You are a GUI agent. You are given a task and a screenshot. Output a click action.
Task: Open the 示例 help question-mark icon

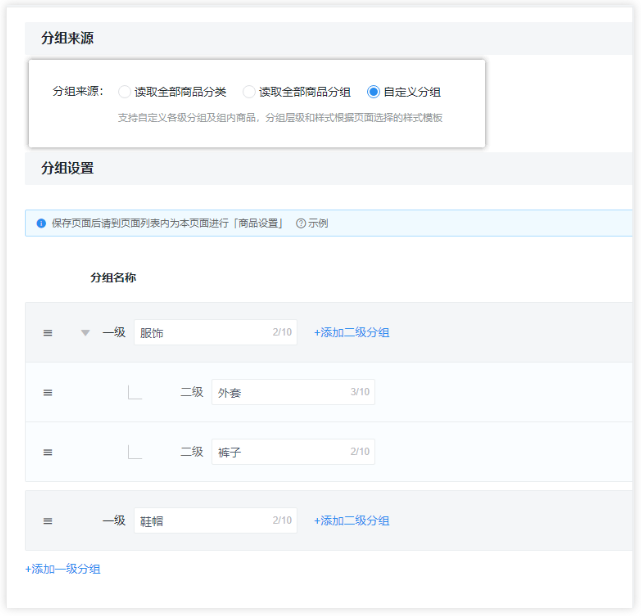pos(301,223)
